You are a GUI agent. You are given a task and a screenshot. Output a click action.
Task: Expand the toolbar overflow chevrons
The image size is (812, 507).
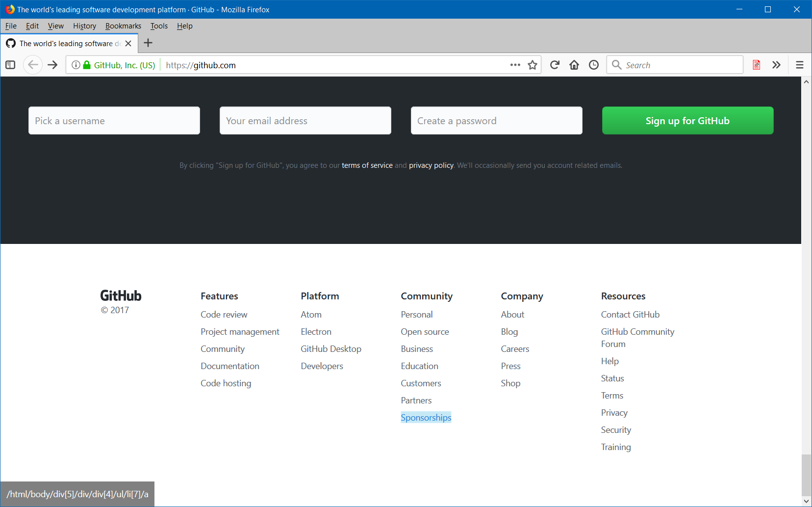[x=776, y=65]
